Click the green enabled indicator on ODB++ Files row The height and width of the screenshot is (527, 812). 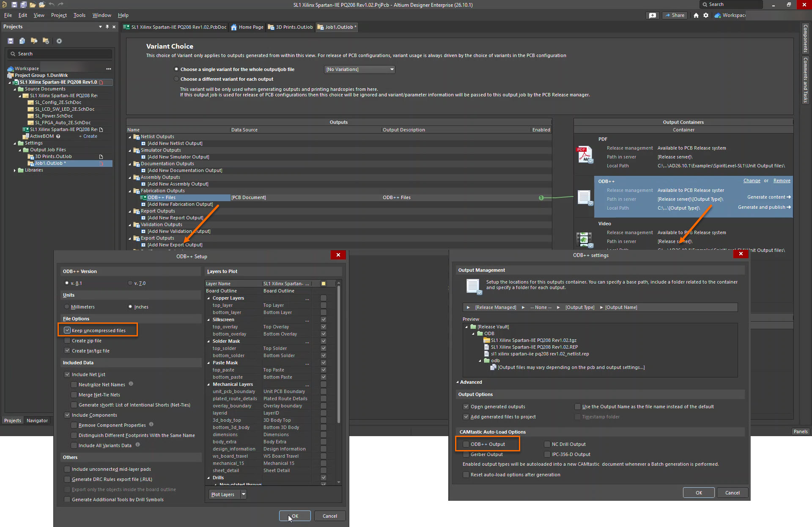click(x=541, y=198)
